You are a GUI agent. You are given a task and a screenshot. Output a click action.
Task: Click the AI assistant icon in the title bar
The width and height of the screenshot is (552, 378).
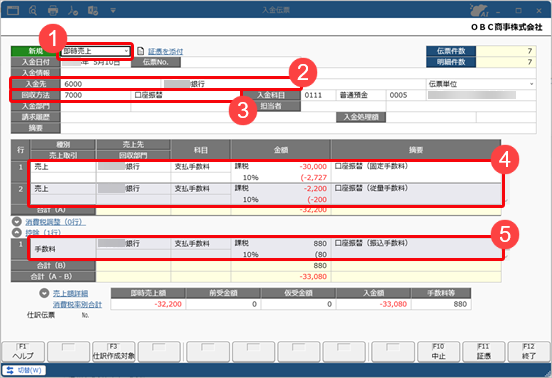click(479, 10)
